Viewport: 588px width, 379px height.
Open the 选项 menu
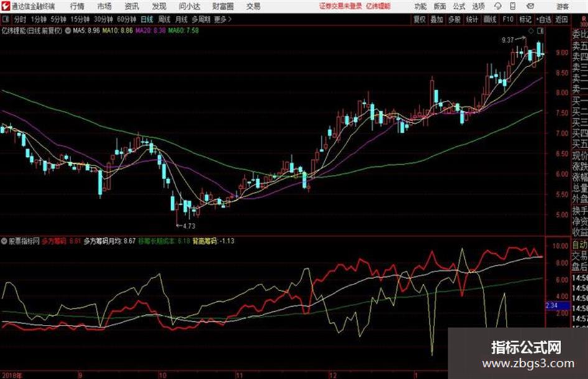coord(478,6)
